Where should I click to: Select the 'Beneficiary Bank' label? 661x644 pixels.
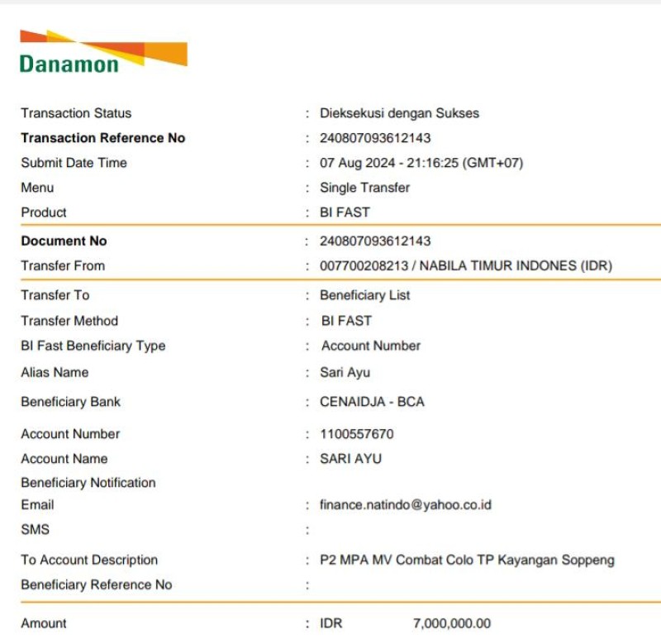click(71, 402)
